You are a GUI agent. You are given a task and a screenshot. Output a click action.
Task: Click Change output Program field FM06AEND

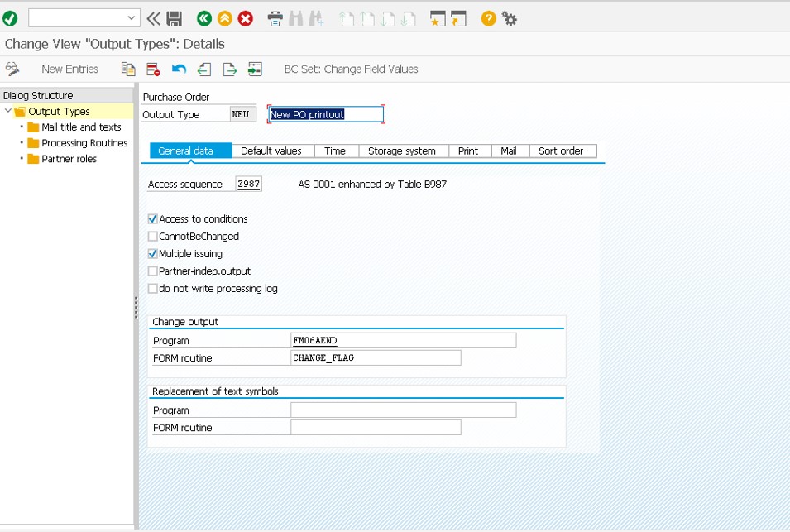403,341
